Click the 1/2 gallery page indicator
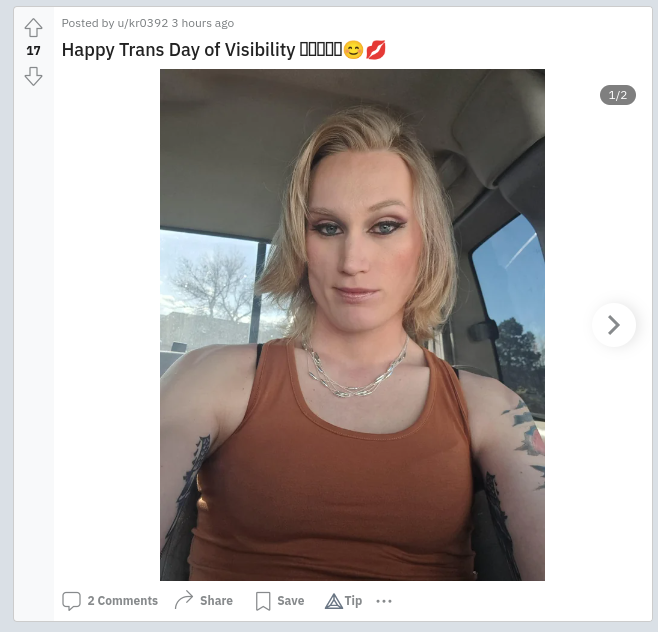Screen dimensions: 658x632 pos(618,95)
